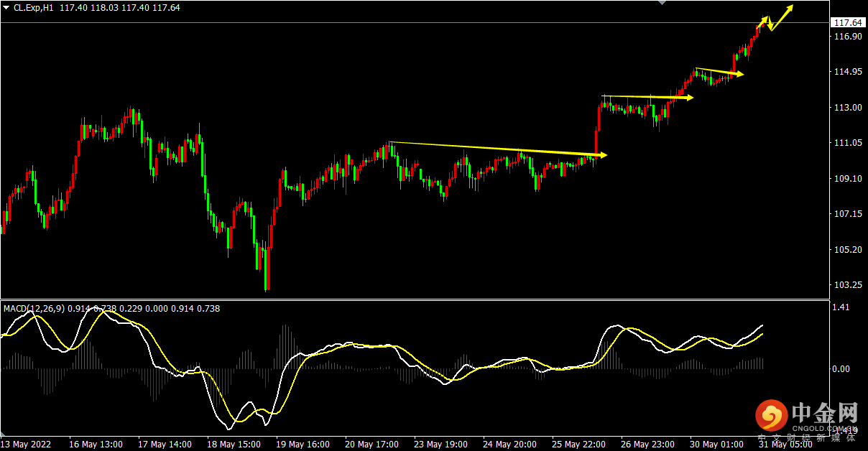Click the arrowhead of the longest yellow trendline
The width and height of the screenshot is (868, 451).
(x=602, y=154)
